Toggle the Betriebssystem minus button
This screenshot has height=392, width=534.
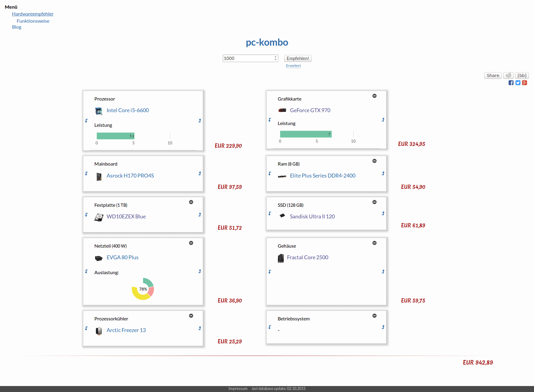pyautogui.click(x=375, y=316)
